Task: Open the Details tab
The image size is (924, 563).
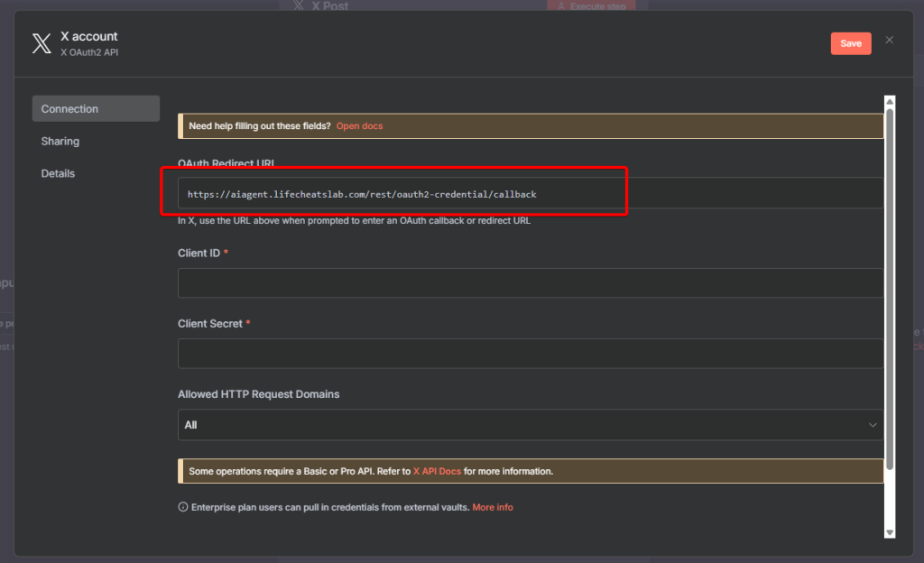Action: pyautogui.click(x=58, y=173)
